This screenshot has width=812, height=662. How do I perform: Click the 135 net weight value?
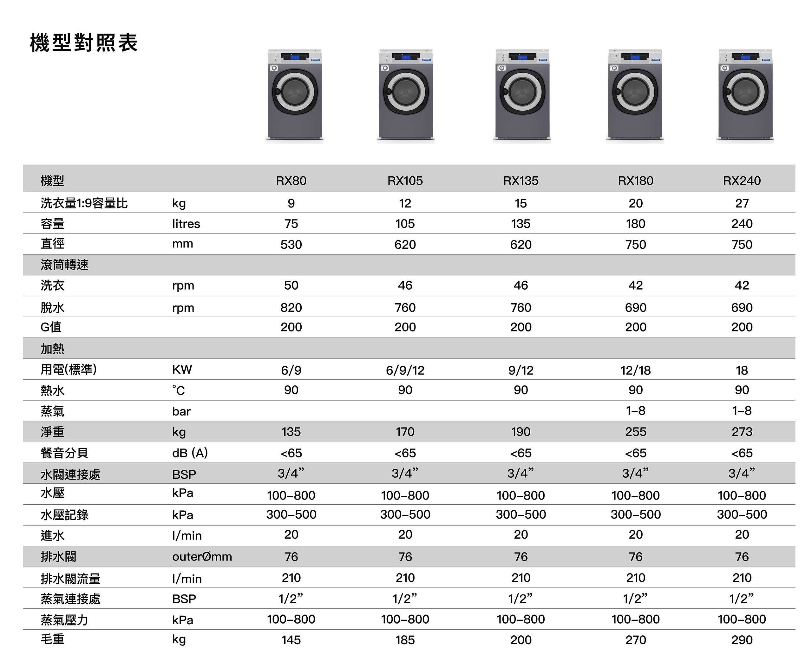coord(291,432)
